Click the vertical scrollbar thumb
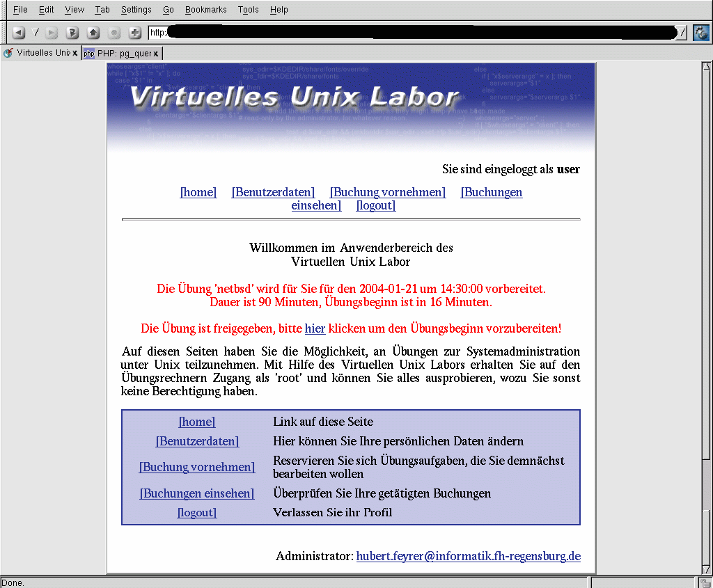The width and height of the screenshot is (713, 588). (706, 264)
